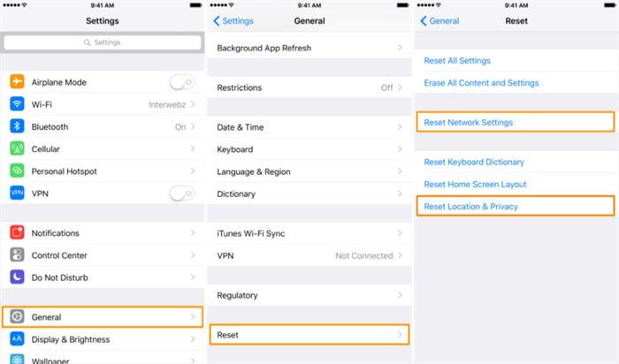Enable the VPN switch
This screenshot has height=364, width=619.
(x=182, y=193)
